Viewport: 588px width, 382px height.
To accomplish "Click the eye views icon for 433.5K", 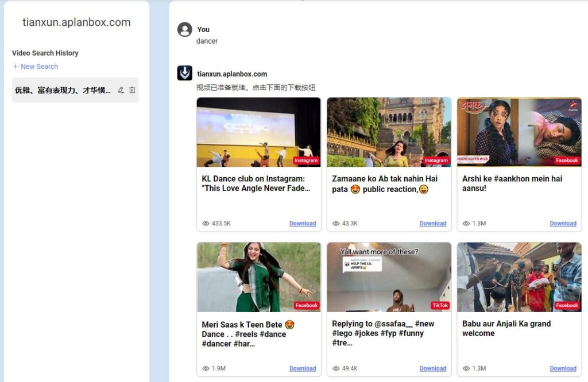I will point(206,223).
